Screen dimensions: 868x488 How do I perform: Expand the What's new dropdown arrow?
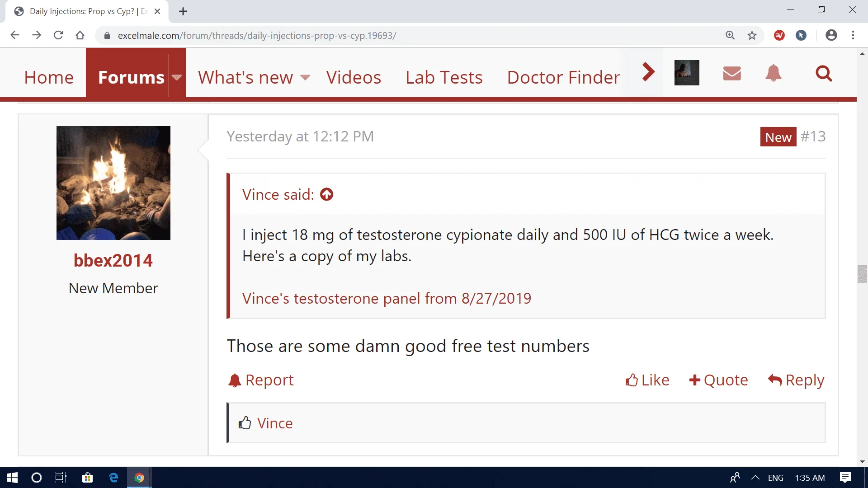[x=305, y=77]
